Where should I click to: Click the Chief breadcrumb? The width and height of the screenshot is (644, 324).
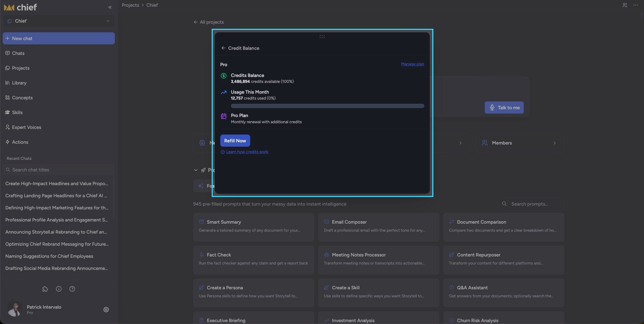pyautogui.click(x=152, y=5)
